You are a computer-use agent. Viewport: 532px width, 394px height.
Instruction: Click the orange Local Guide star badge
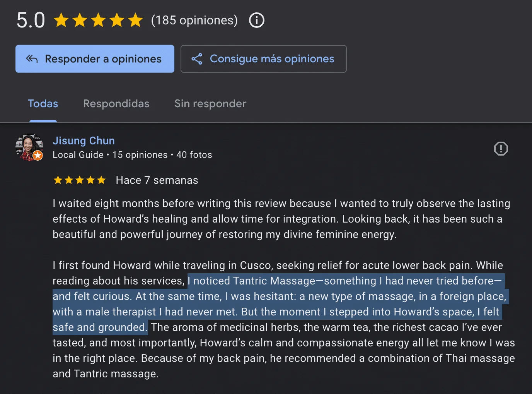38,155
